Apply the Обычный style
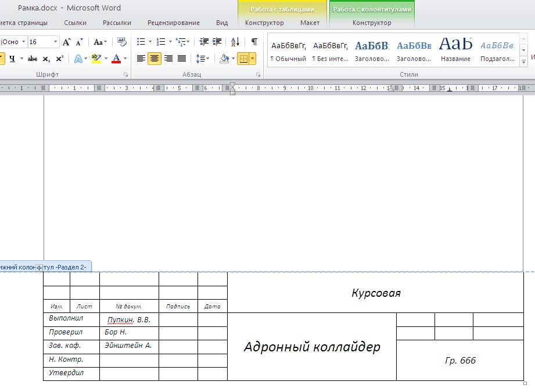This screenshot has height=392, width=535. (288, 50)
